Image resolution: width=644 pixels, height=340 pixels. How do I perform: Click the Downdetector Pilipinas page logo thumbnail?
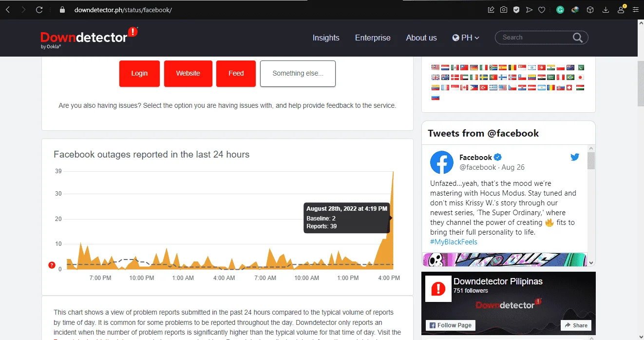point(438,288)
